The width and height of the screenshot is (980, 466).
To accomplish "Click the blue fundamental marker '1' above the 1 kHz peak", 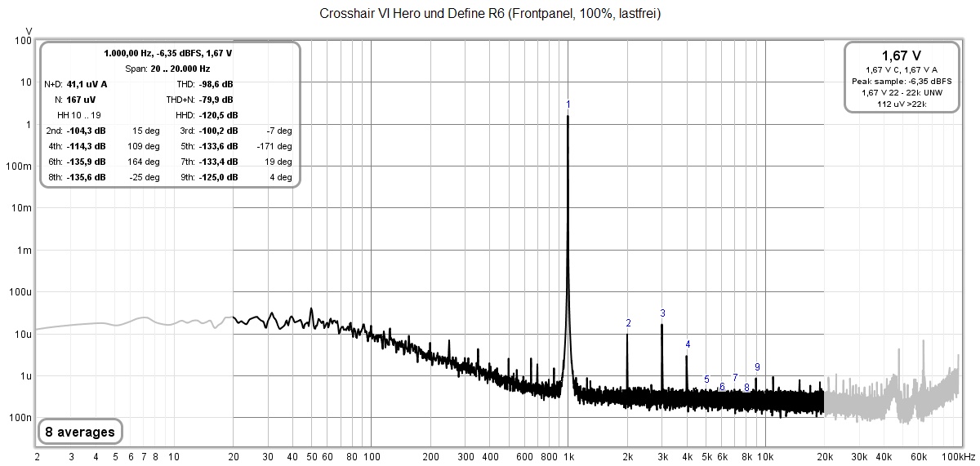I will [x=568, y=104].
